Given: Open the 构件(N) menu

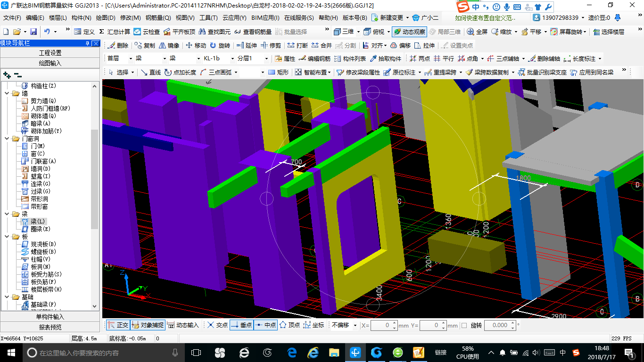Looking at the screenshot, I should [82, 18].
